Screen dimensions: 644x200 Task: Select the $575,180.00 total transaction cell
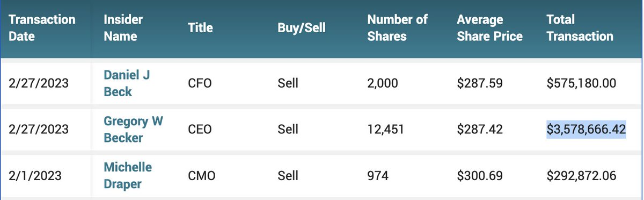(582, 84)
